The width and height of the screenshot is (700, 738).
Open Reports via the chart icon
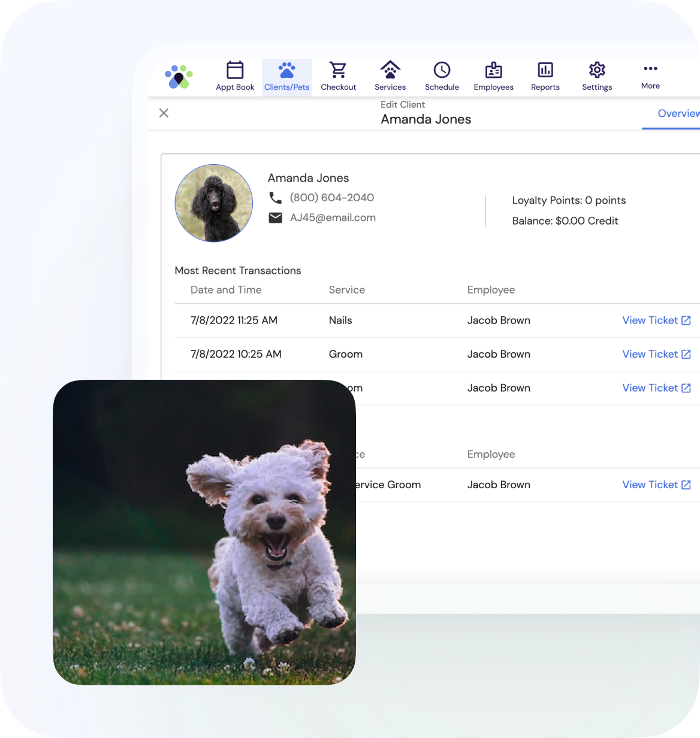(545, 69)
